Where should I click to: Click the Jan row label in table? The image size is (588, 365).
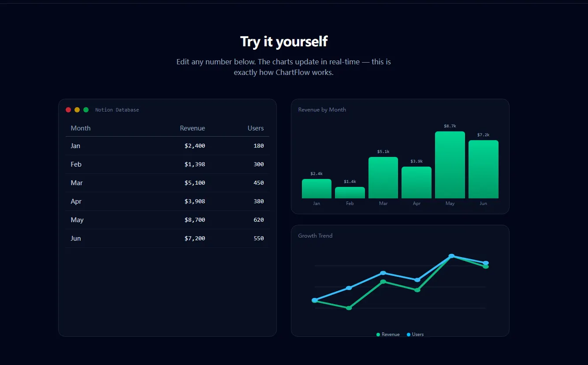tap(75, 146)
